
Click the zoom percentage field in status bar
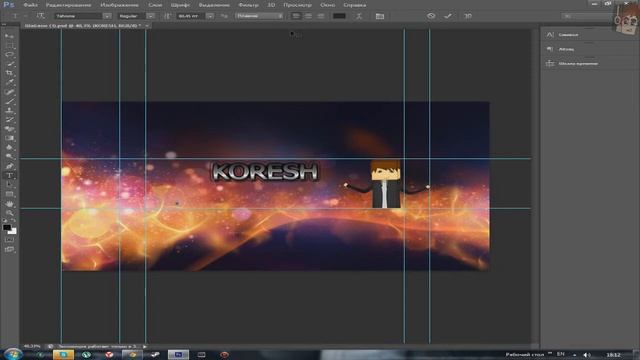click(x=31, y=347)
